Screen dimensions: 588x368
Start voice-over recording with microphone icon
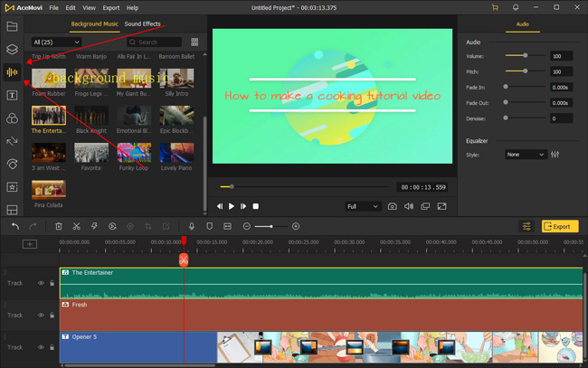(x=191, y=226)
